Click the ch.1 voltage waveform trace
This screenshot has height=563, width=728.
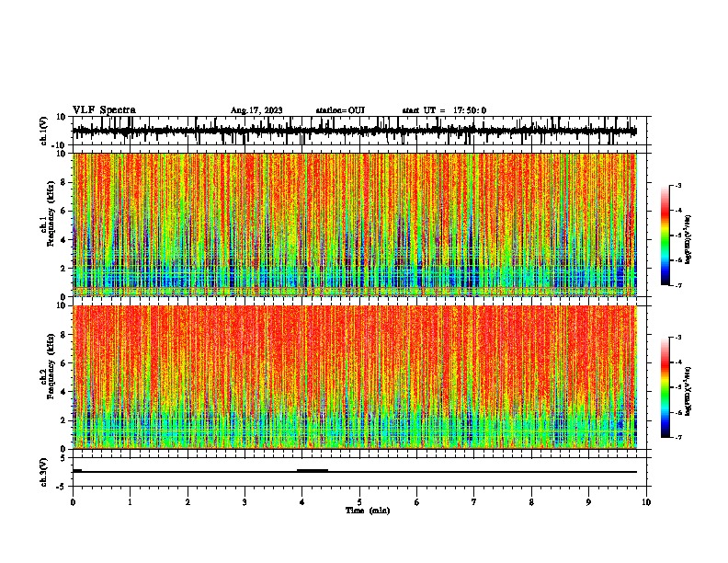(355, 132)
